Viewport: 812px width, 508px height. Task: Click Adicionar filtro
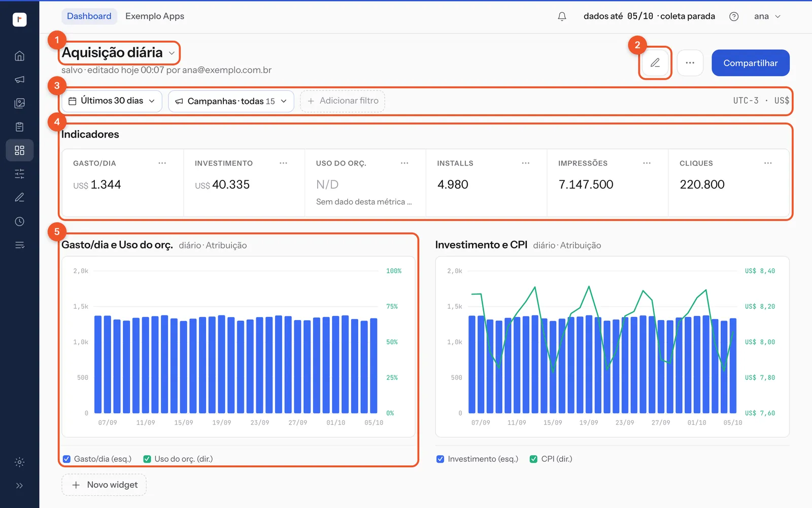(343, 101)
